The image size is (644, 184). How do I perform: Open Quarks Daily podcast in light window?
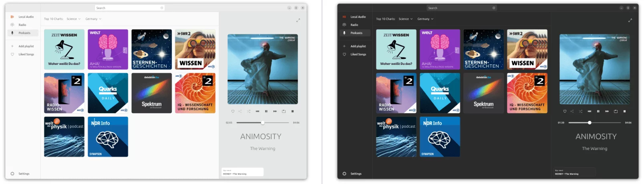point(108,93)
